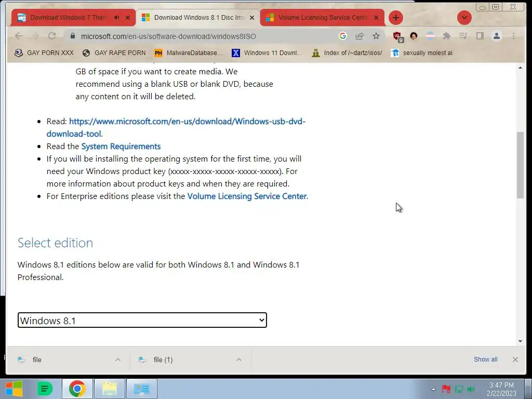
Task: Click the striped flag extension icon
Action: [x=430, y=36]
